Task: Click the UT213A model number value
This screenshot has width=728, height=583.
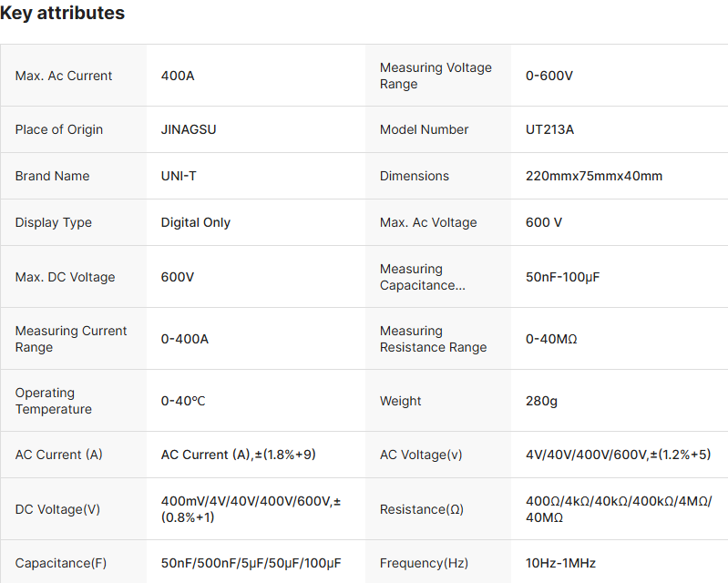Action: [x=550, y=129]
